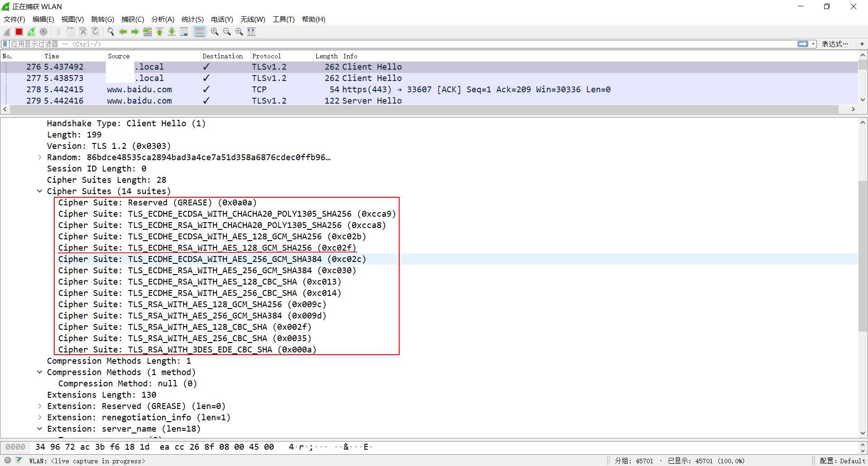Expand Extension Reserved (GREASE) node

pos(40,406)
